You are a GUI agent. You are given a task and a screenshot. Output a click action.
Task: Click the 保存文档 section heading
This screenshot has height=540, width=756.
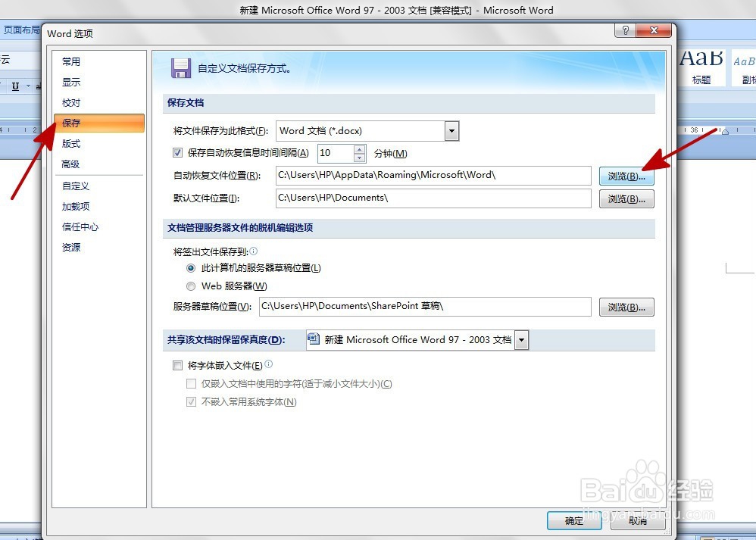tap(186, 103)
